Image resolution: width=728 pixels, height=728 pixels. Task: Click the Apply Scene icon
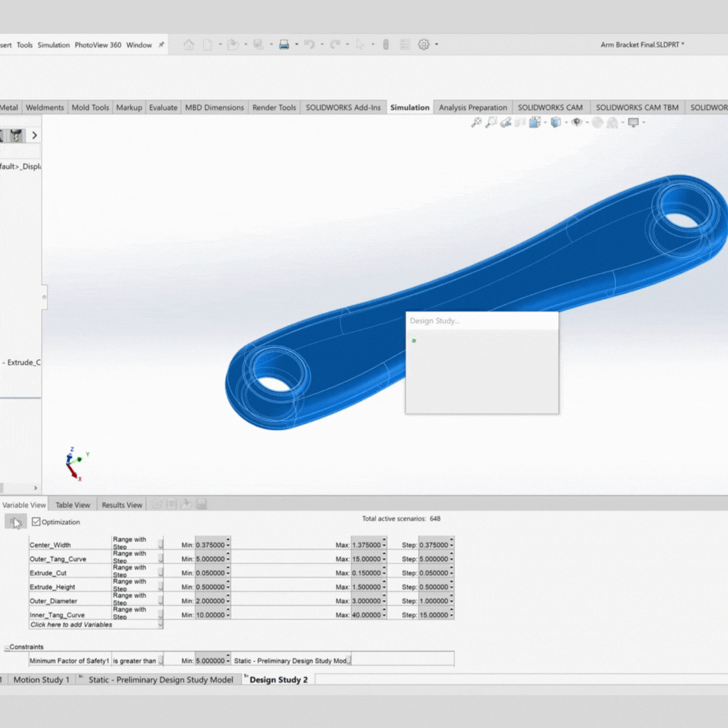click(612, 123)
